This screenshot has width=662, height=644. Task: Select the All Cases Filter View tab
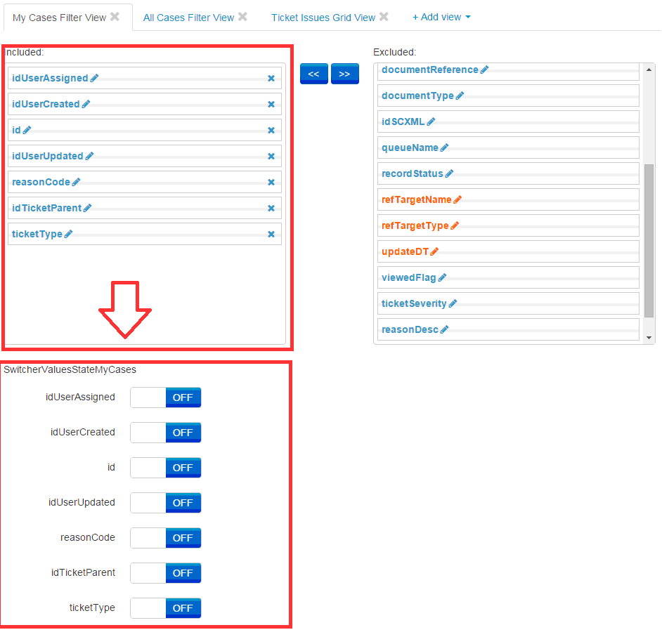pyautogui.click(x=188, y=18)
